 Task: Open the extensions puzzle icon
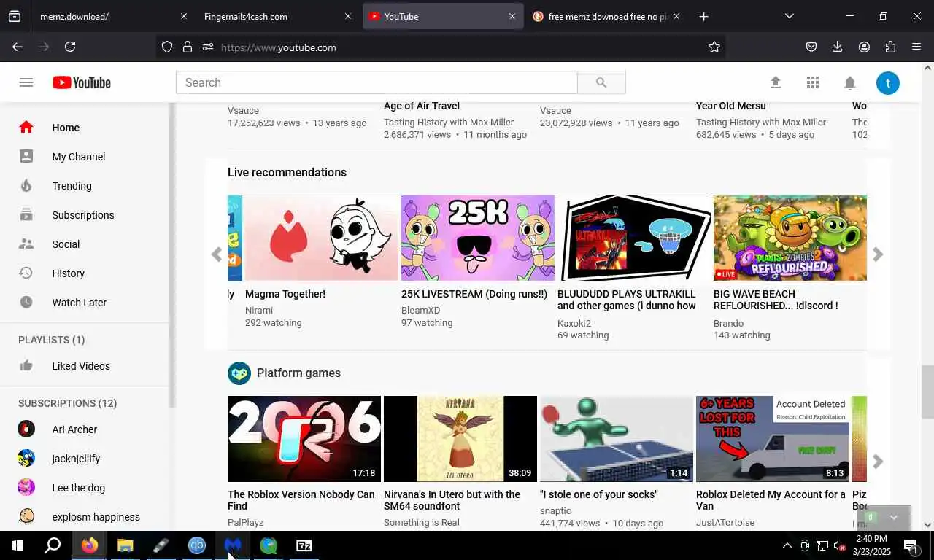tap(890, 47)
